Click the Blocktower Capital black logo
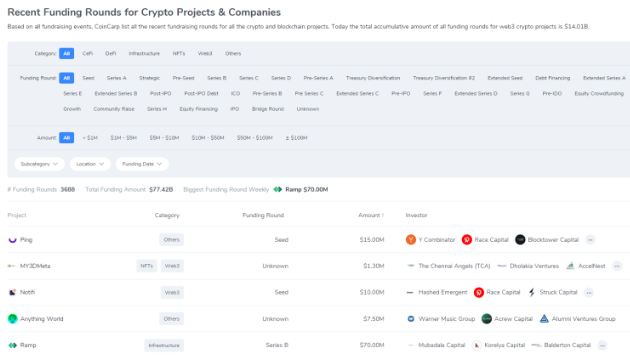The width and height of the screenshot is (630, 360). 520,240
